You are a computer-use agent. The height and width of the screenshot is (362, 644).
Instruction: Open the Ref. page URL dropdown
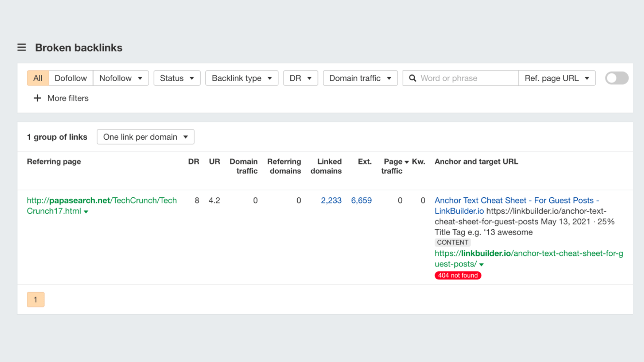[x=557, y=78]
